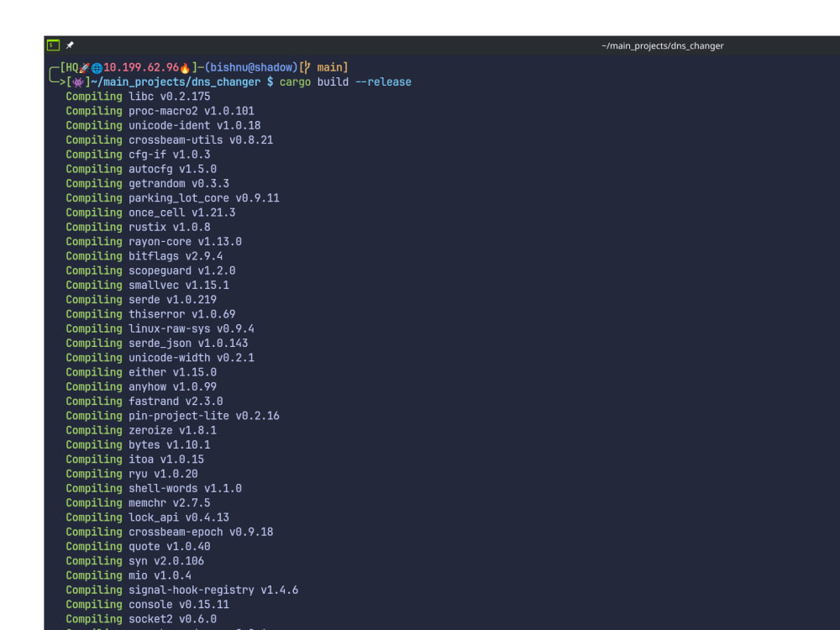The height and width of the screenshot is (630, 840).
Task: Click the 'cargo' command word
Action: point(295,82)
